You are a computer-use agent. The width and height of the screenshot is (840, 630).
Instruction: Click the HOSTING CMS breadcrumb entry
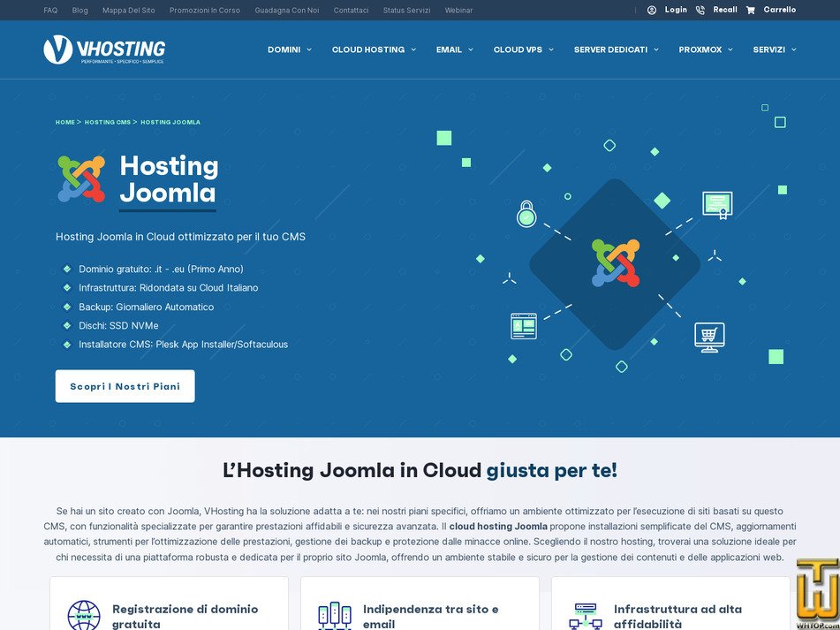coord(108,122)
